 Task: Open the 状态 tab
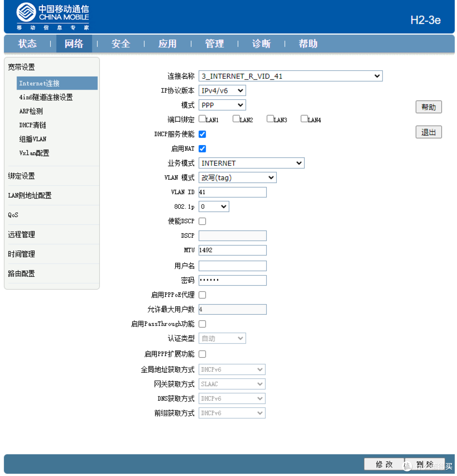28,44
